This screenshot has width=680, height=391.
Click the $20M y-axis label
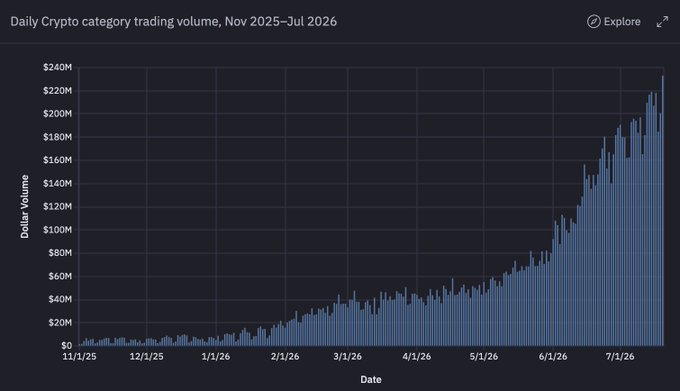(x=60, y=323)
